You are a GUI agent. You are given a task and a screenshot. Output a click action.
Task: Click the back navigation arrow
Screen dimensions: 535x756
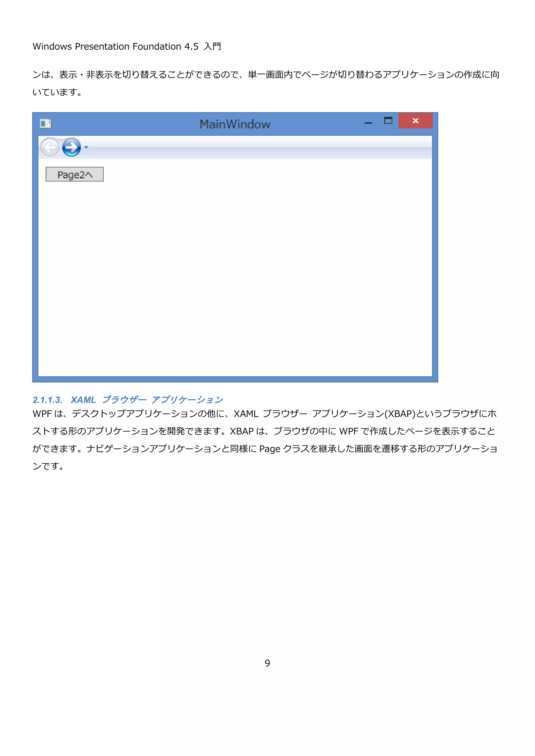pyautogui.click(x=50, y=147)
